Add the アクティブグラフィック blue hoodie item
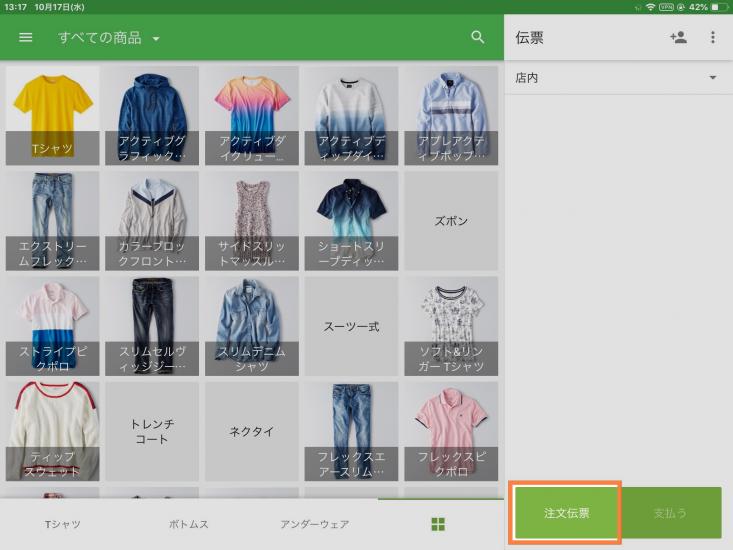 (152, 115)
